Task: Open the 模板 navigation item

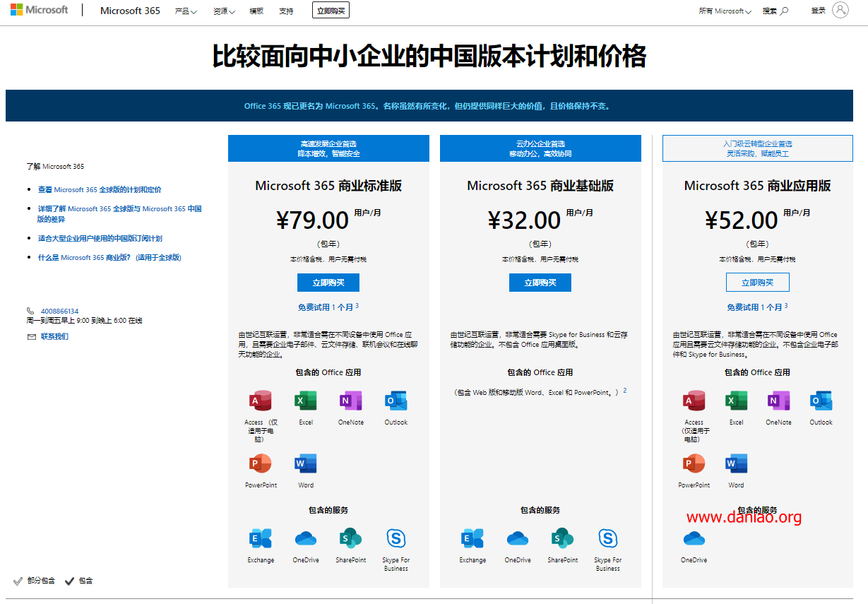Action: 256,11
